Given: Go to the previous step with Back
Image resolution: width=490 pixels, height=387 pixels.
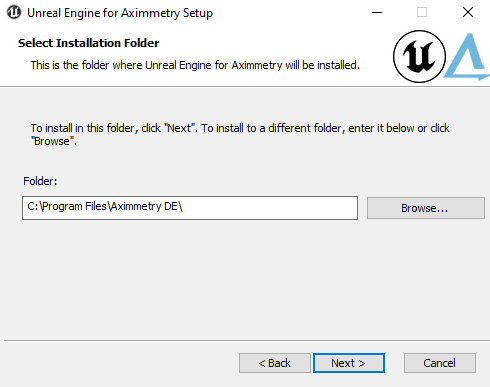Looking at the screenshot, I should pos(275,363).
